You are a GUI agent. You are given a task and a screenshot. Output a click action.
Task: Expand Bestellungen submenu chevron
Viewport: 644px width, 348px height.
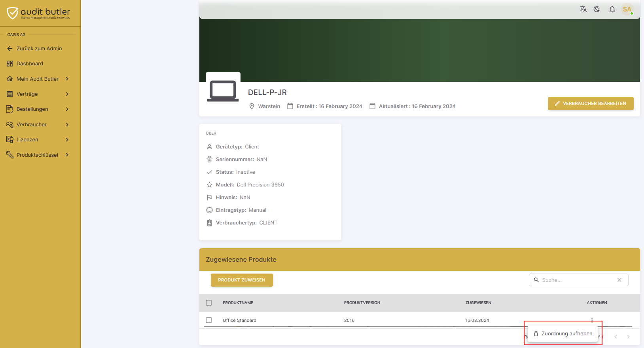(x=67, y=109)
